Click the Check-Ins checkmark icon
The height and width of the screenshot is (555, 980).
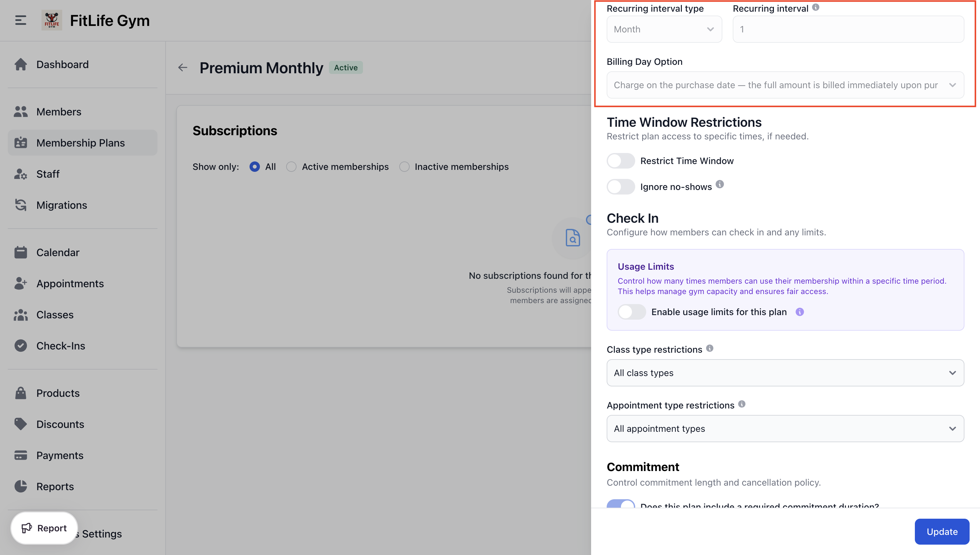click(20, 345)
